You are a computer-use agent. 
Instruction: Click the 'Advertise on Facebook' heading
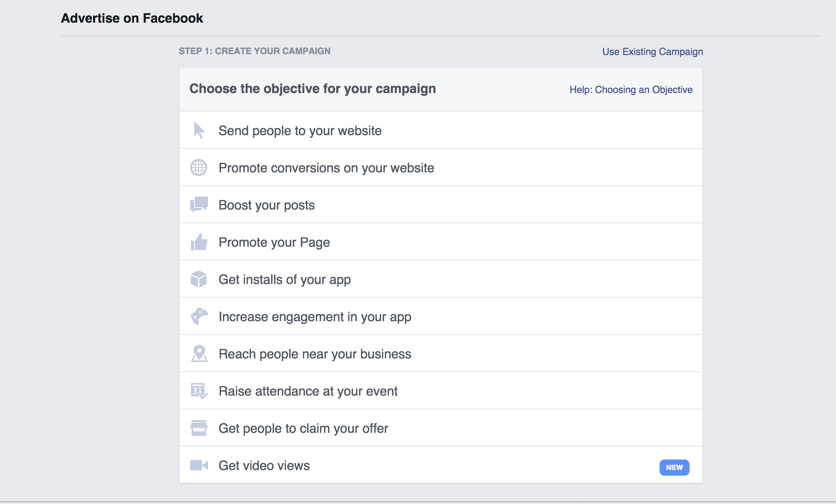pos(132,18)
